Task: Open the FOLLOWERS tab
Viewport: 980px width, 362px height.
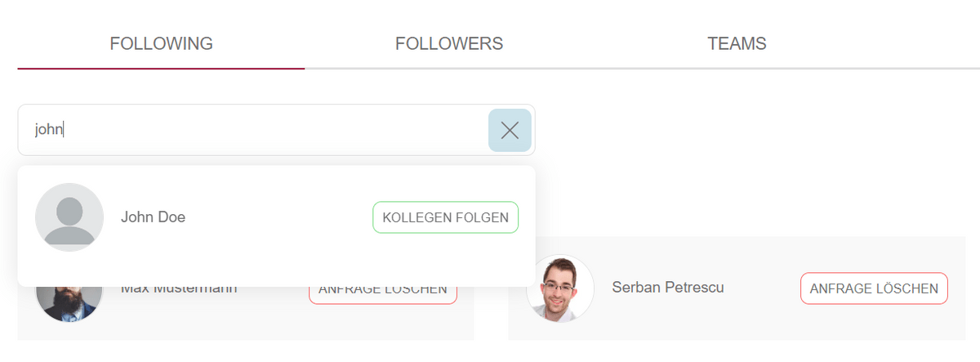Action: point(449,43)
